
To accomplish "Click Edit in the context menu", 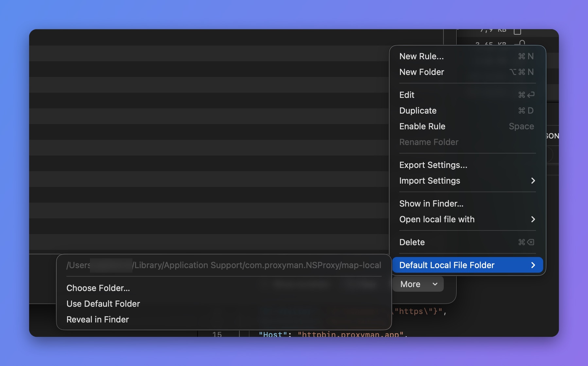I will click(467, 95).
